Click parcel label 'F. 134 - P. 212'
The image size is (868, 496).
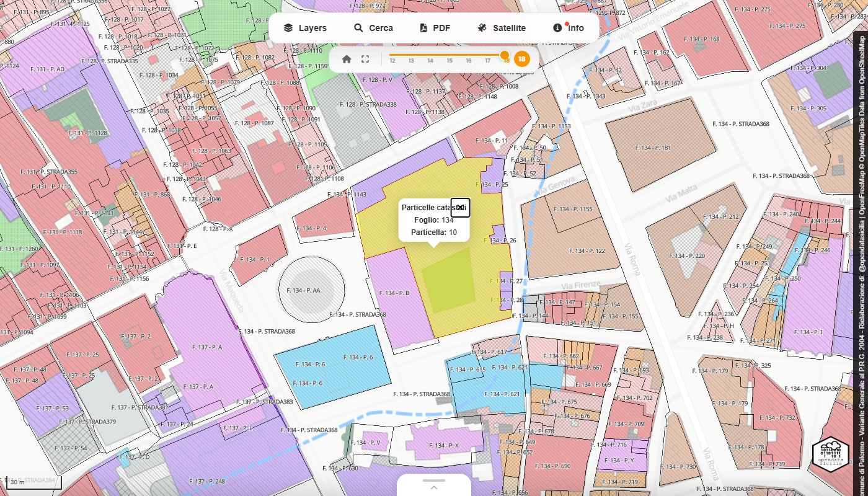tap(720, 216)
